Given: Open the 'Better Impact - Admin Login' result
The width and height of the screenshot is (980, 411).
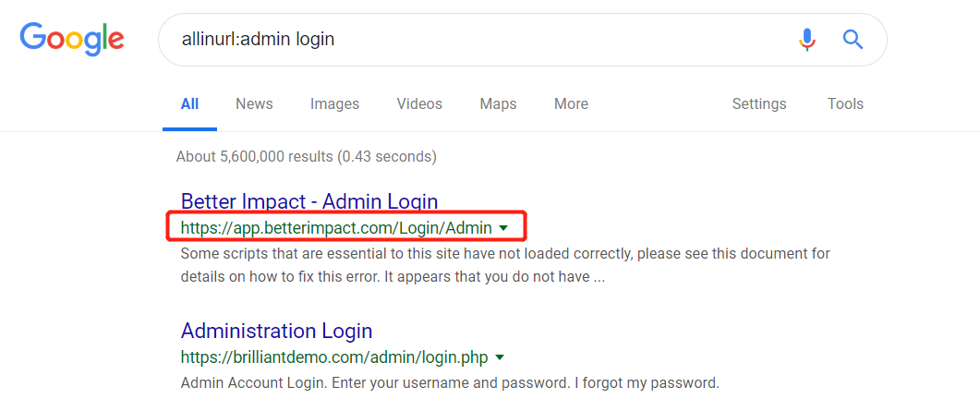Looking at the screenshot, I should pos(309,201).
